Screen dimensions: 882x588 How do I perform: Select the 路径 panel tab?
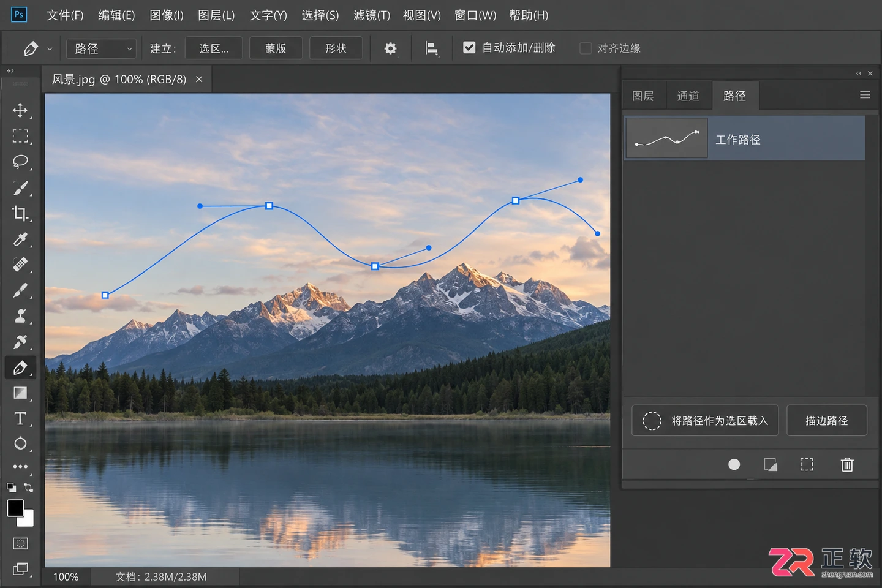click(735, 96)
